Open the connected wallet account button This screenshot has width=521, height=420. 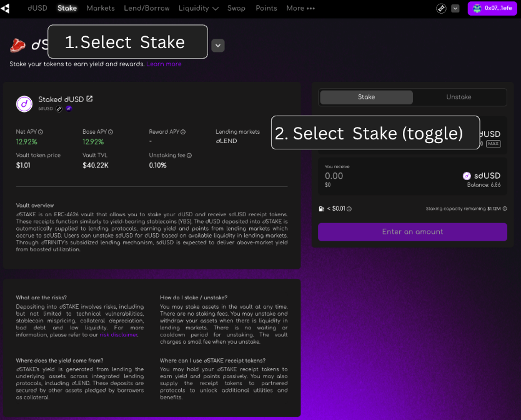pyautogui.click(x=492, y=8)
